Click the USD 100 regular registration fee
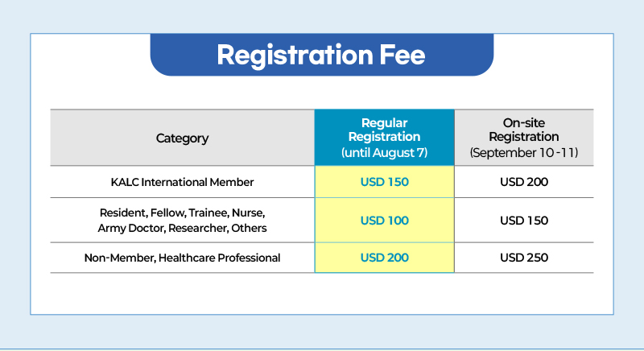Screen dimensions: 644x351 coord(385,221)
